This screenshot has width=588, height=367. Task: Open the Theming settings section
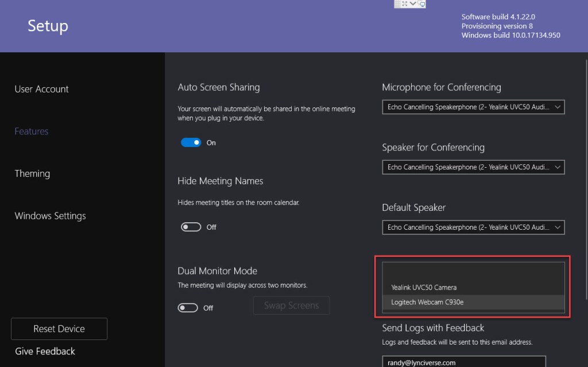click(x=32, y=173)
